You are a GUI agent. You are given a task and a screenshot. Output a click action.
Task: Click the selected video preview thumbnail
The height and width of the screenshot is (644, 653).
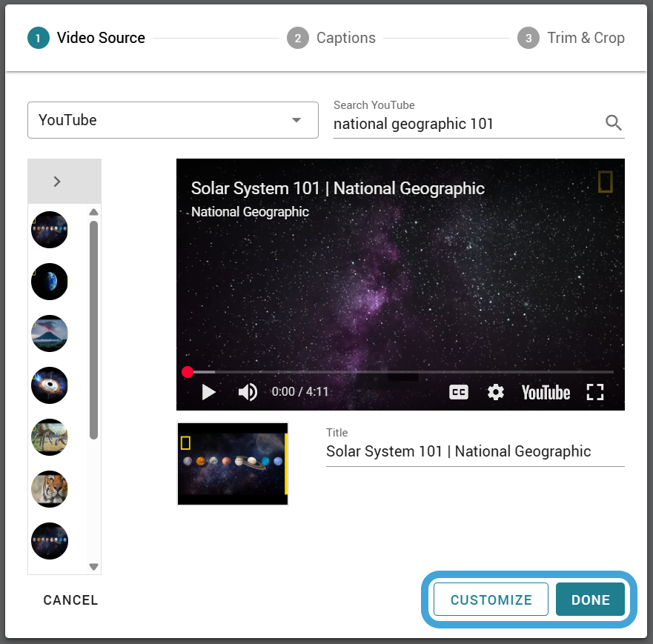233,464
